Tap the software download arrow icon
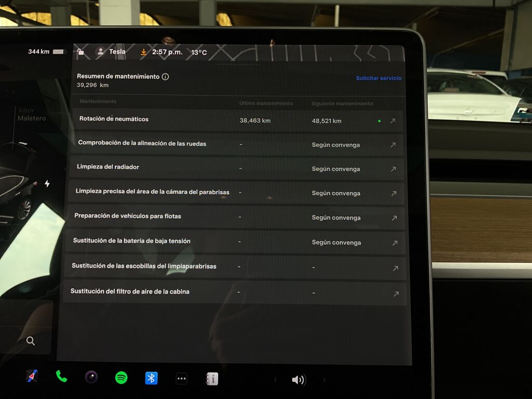 point(144,52)
